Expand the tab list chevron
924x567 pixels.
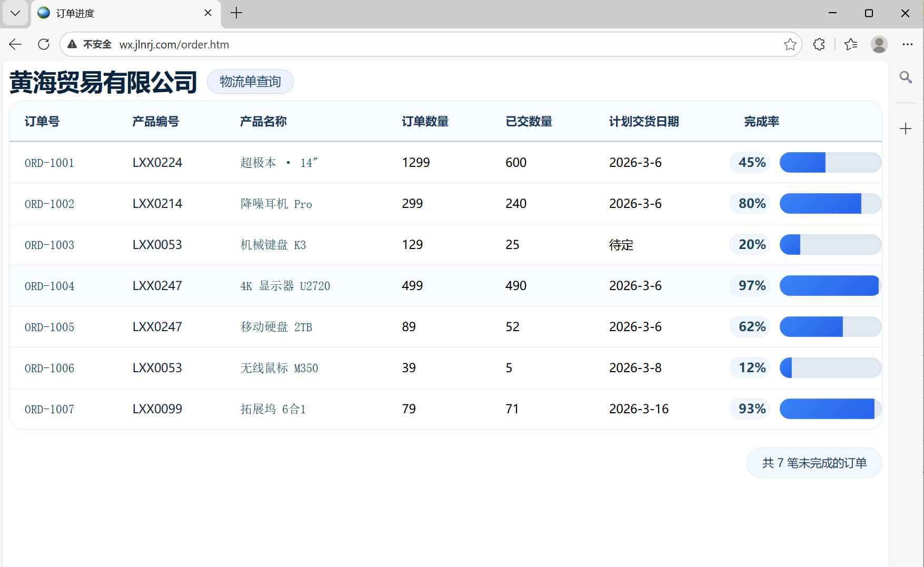point(15,13)
